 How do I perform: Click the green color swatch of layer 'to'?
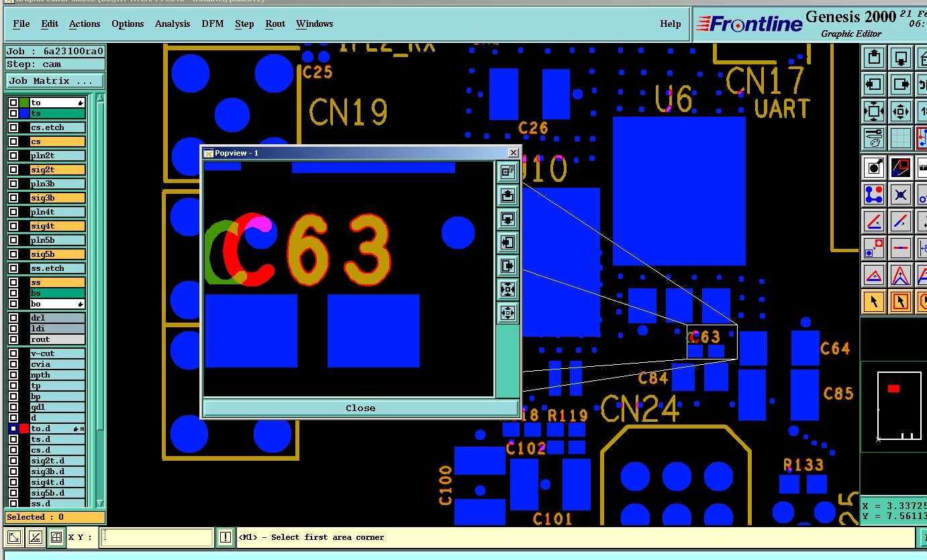24,103
